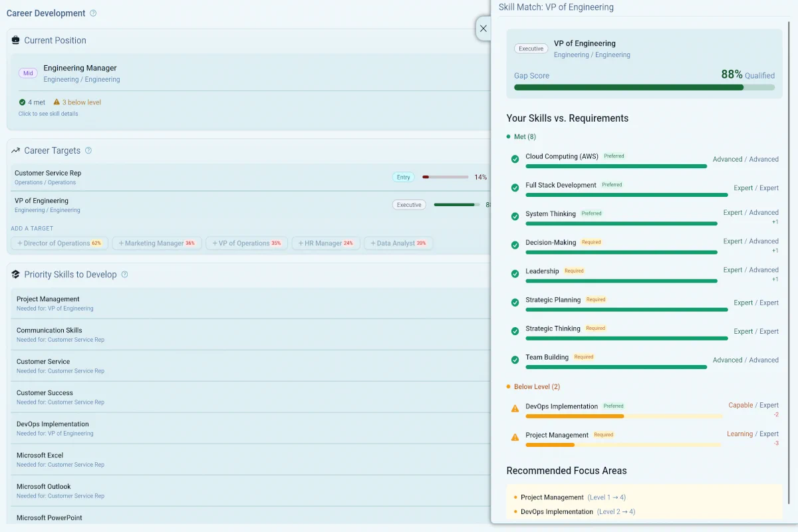
Task: Click the check icon for Cloud Computing (AWS)
Action: click(515, 160)
